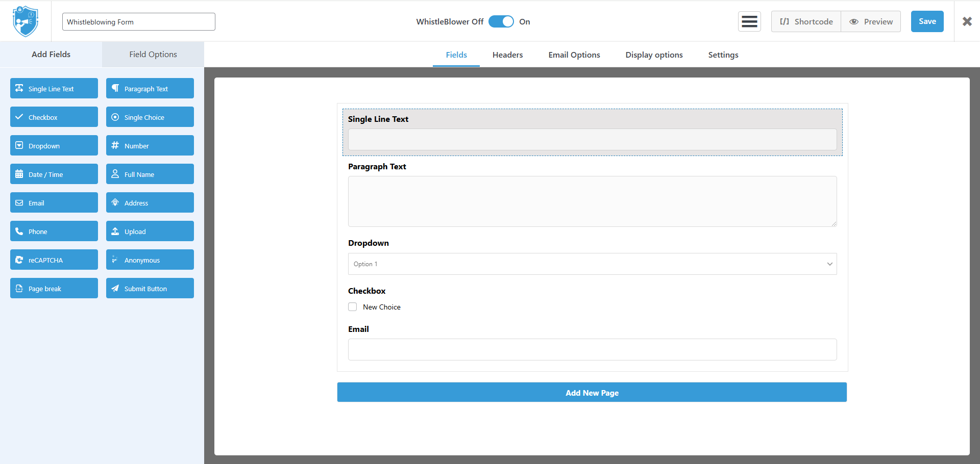This screenshot has height=464, width=980.
Task: Open the Email Options tab
Action: [574, 55]
